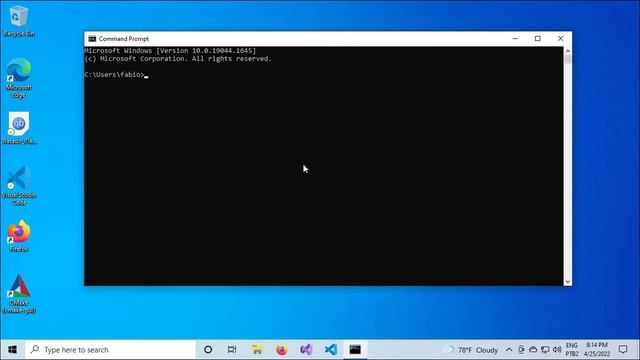Maximize the Command Prompt window
This screenshot has width=640, height=360.
[538, 39]
